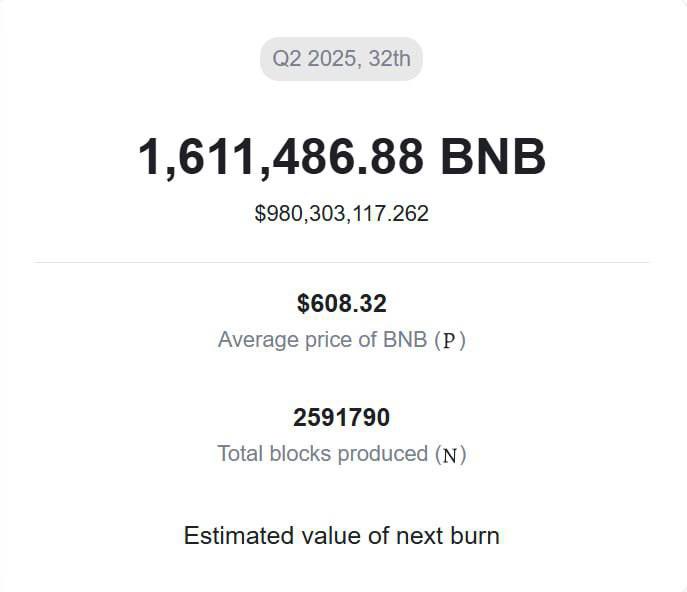The height and width of the screenshot is (592, 687).
Task: Click the Q2 2025, 32th quarter badge
Action: point(341,59)
